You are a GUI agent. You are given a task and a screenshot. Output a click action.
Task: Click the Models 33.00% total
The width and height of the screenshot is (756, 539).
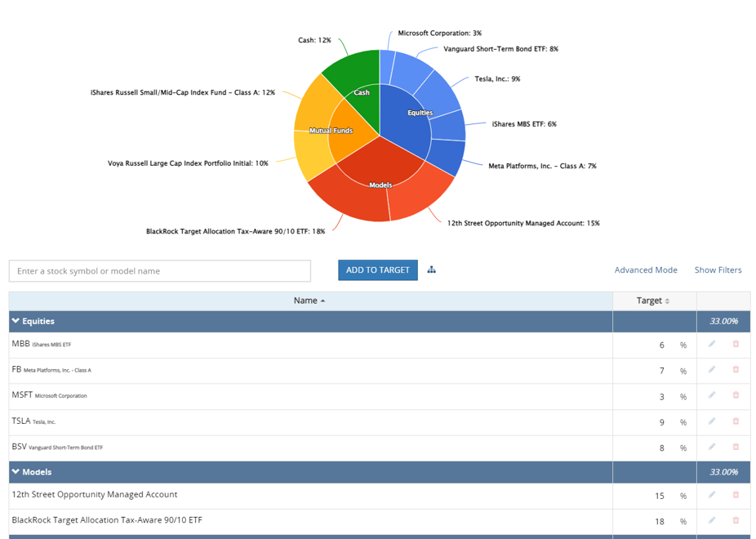[x=723, y=472]
